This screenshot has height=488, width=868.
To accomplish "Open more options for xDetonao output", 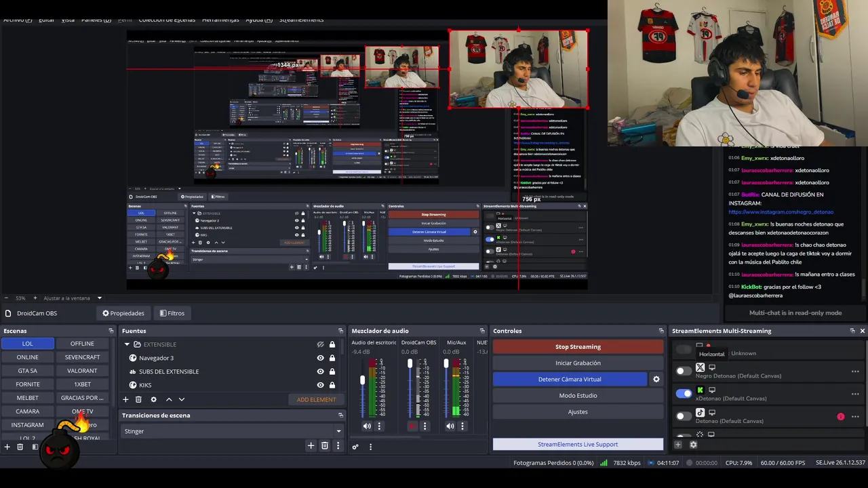I will [855, 394].
